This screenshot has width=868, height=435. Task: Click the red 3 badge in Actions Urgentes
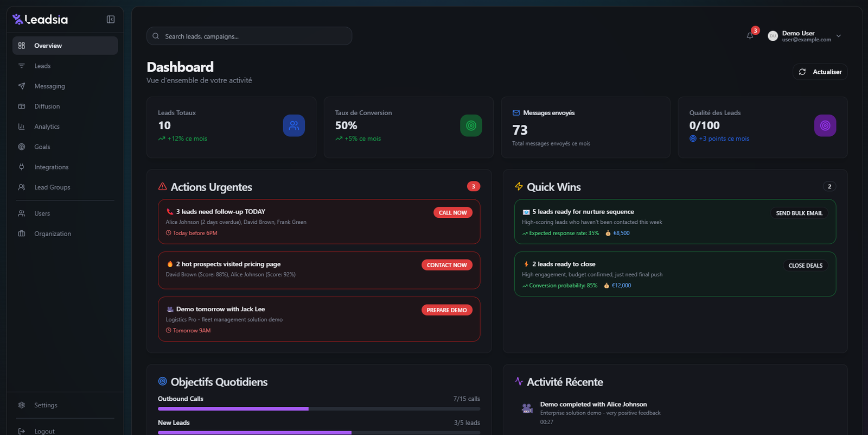[474, 186]
